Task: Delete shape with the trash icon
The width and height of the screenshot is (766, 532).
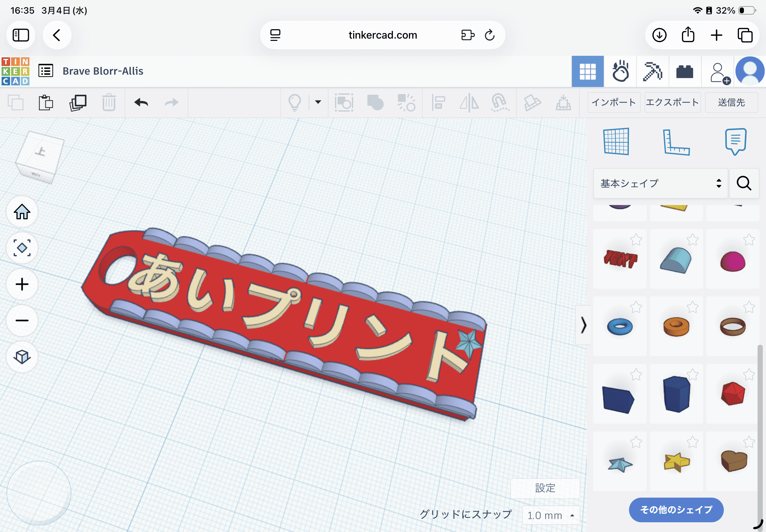Action: coord(109,103)
